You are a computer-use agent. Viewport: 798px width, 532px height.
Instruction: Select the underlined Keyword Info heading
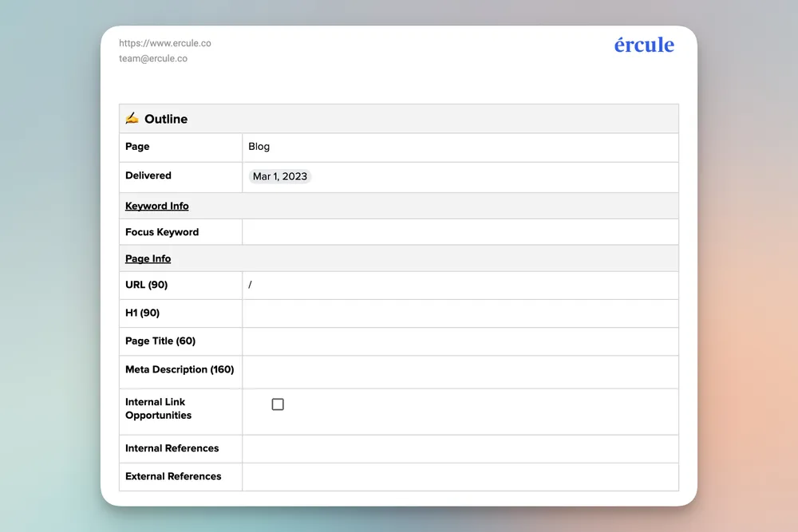click(x=157, y=206)
